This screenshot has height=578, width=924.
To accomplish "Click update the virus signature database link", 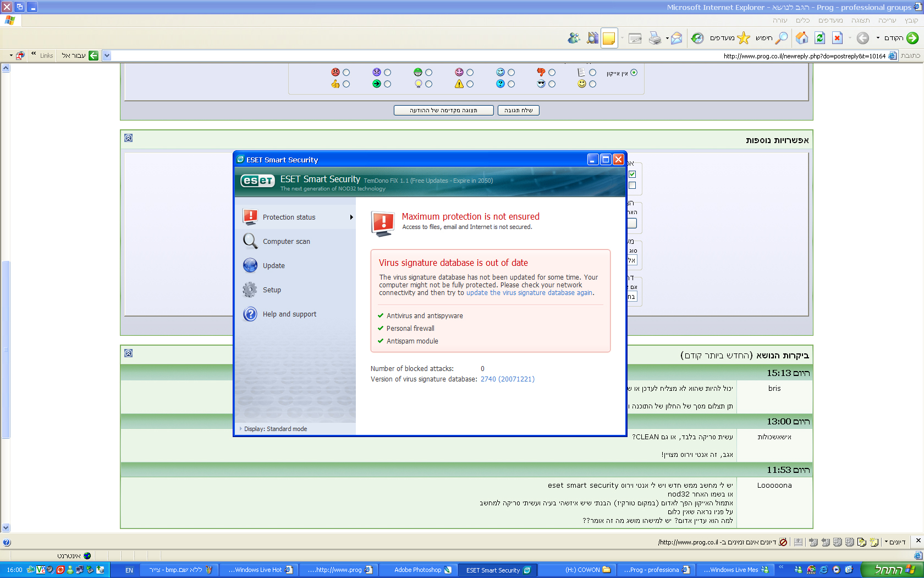I will click(529, 293).
